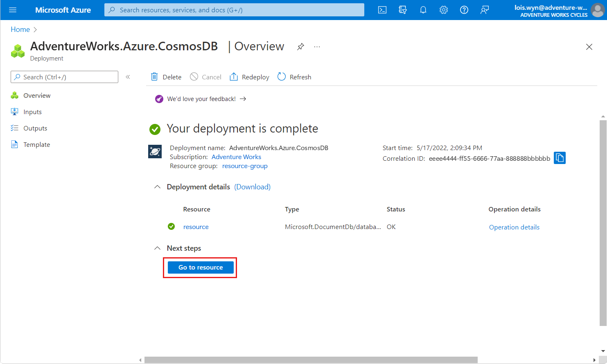Image resolution: width=607 pixels, height=364 pixels.
Task: Click the Go to resource button
Action: tap(201, 267)
